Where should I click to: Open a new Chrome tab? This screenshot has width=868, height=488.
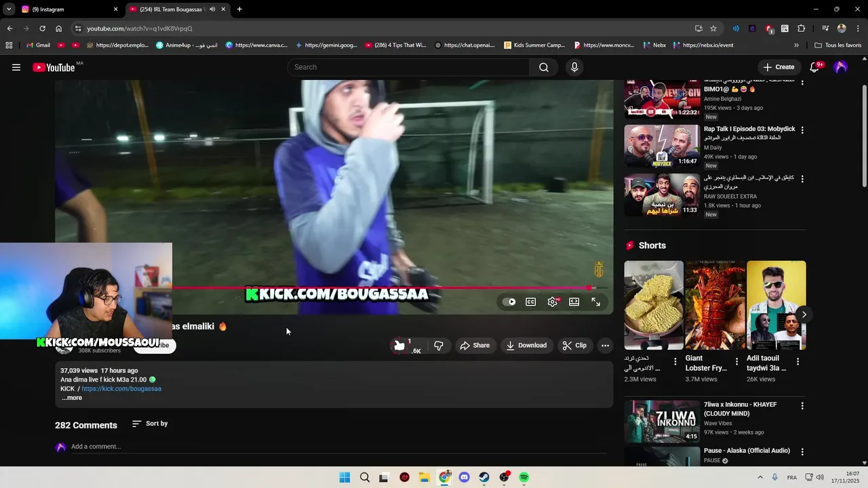pyautogui.click(x=239, y=9)
